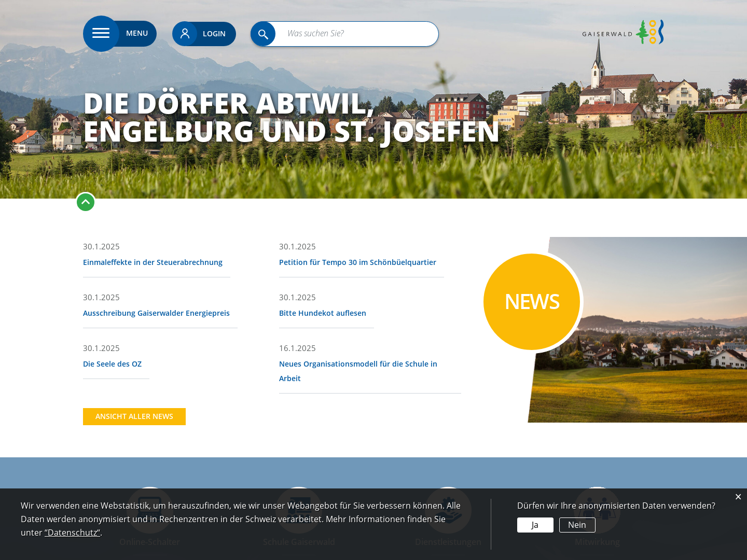The image size is (747, 560).
Task: Open the 'Datenschutz' link
Action: (x=73, y=533)
